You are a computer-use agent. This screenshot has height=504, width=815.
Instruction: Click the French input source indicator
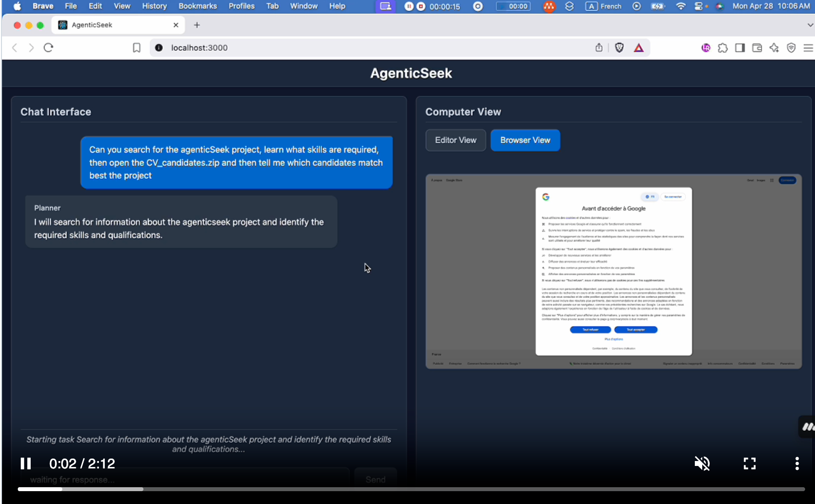pos(604,6)
